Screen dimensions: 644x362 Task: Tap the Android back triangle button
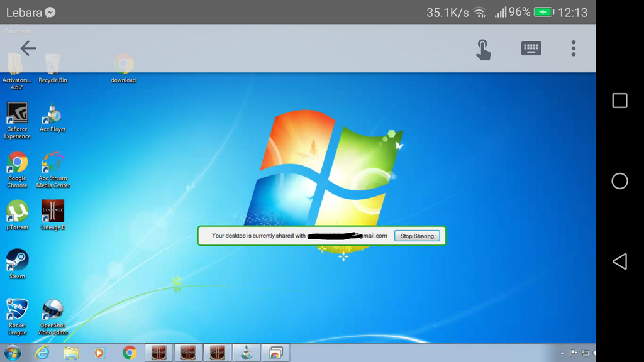(x=619, y=261)
